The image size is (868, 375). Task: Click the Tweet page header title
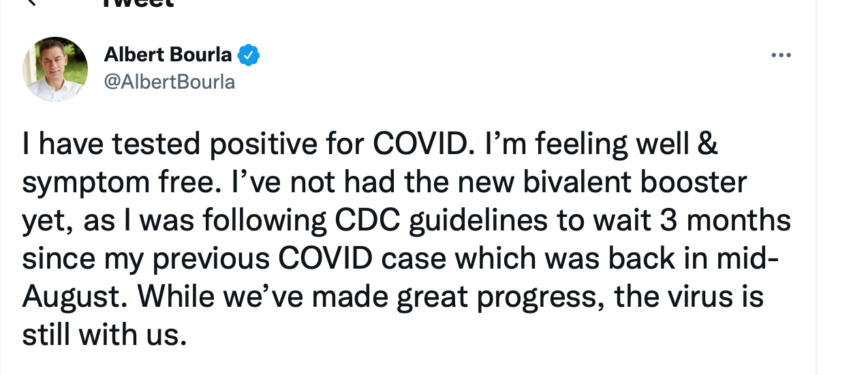click(138, 3)
